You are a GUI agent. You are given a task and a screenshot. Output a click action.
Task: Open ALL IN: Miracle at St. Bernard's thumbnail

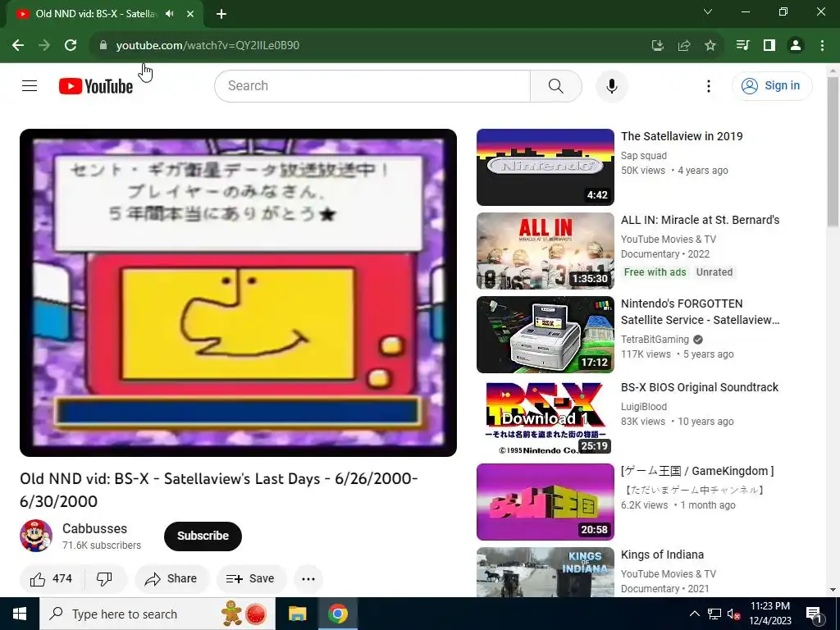(545, 251)
